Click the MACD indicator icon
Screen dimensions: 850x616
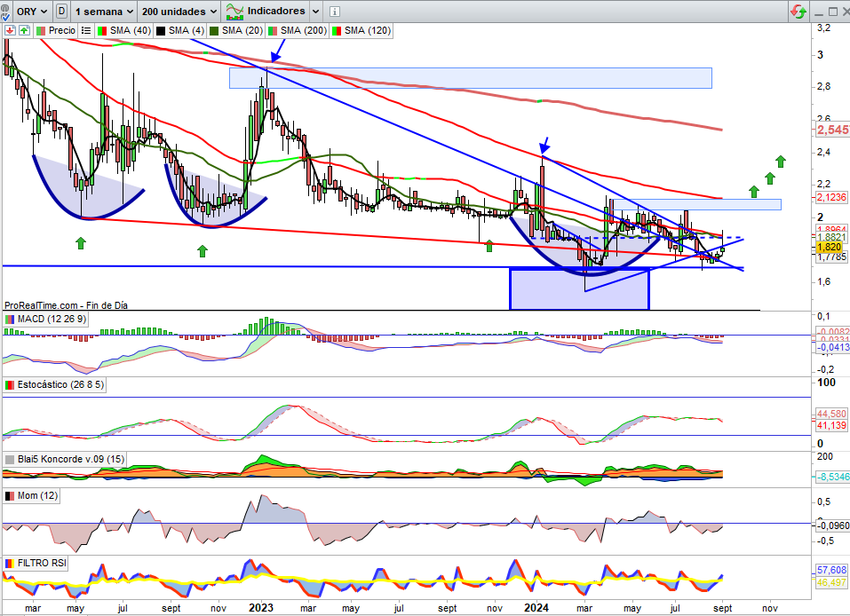click(10, 320)
